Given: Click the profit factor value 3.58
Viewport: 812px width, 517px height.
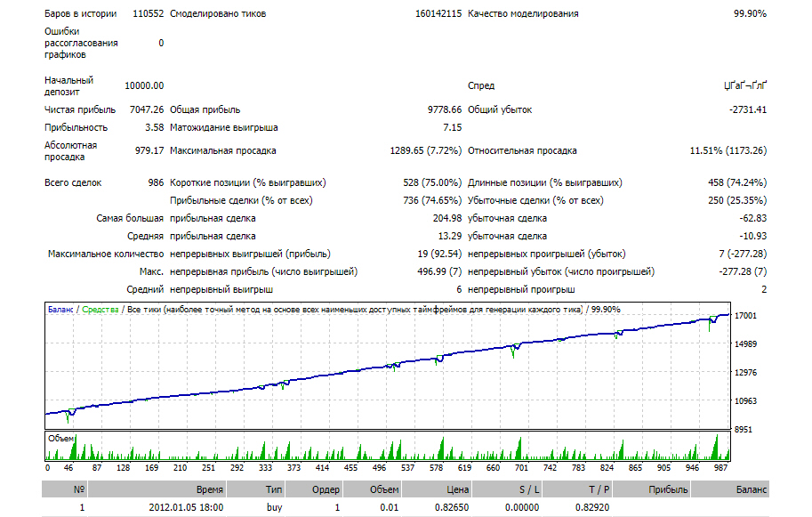Looking at the screenshot, I should (155, 127).
